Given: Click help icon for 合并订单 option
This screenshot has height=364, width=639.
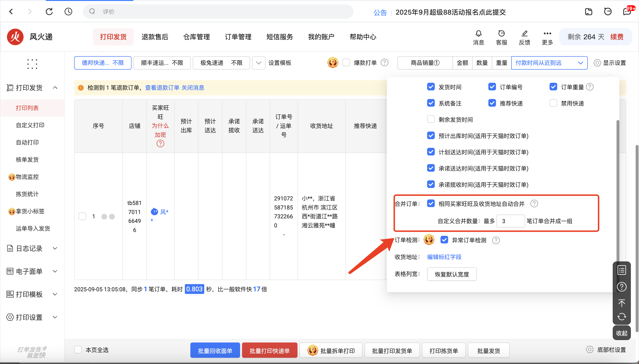Looking at the screenshot, I should 534,204.
